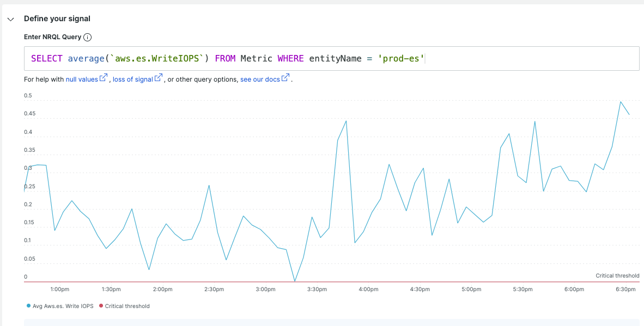
Task: Toggle Avg Aws.es. Write IOPS legend series
Action: tap(60, 306)
